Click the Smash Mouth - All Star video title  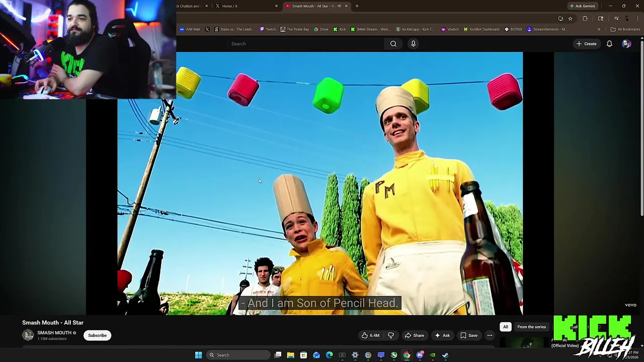[53, 323]
